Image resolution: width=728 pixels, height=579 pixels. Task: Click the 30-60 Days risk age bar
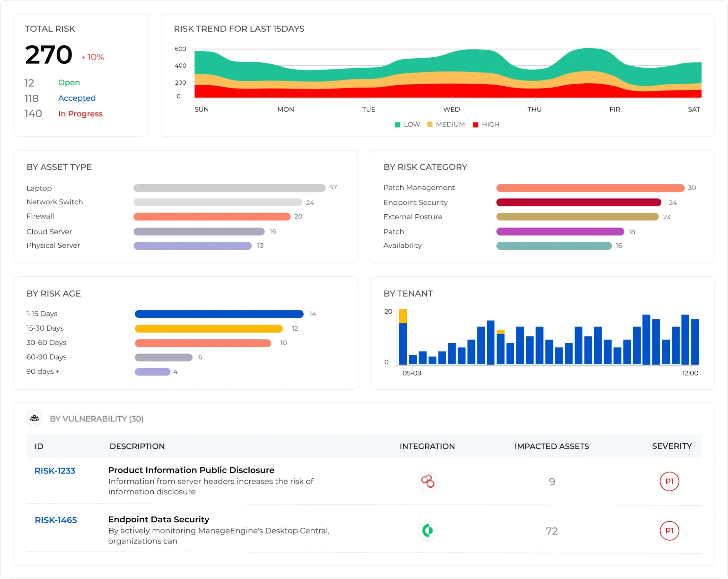pos(203,343)
